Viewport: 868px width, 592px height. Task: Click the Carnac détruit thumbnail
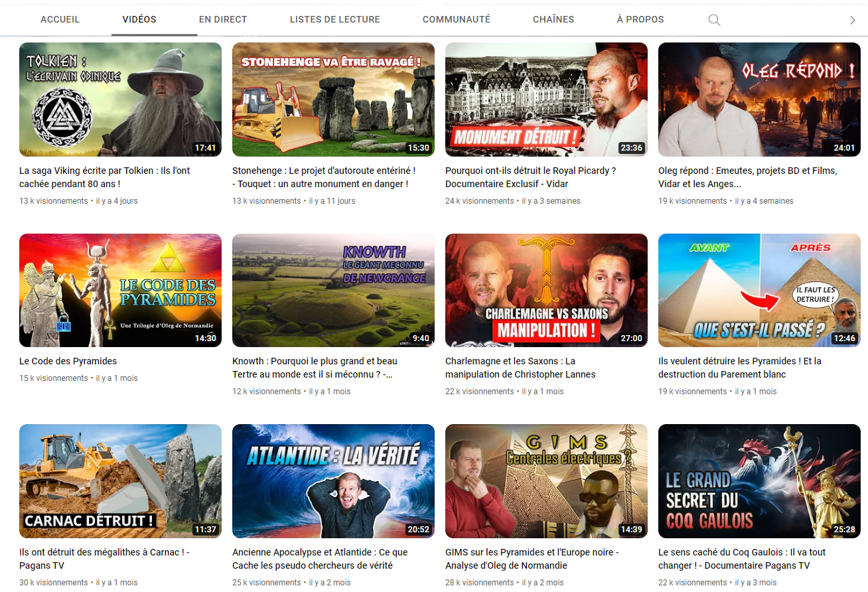(120, 481)
